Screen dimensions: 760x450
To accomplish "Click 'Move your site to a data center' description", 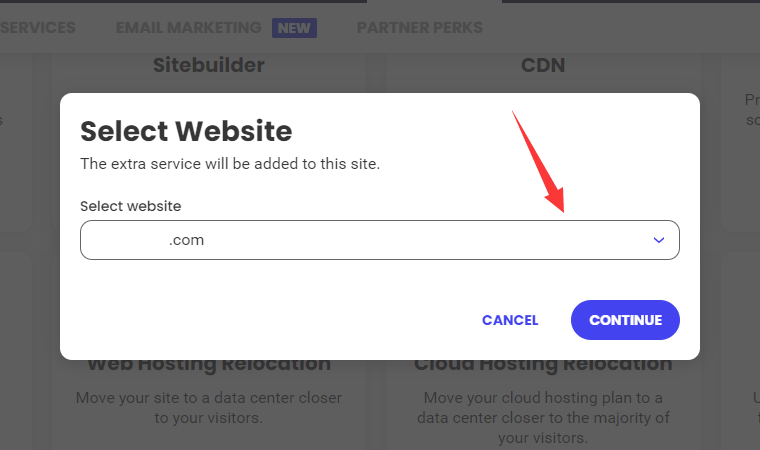I will click(x=209, y=407).
